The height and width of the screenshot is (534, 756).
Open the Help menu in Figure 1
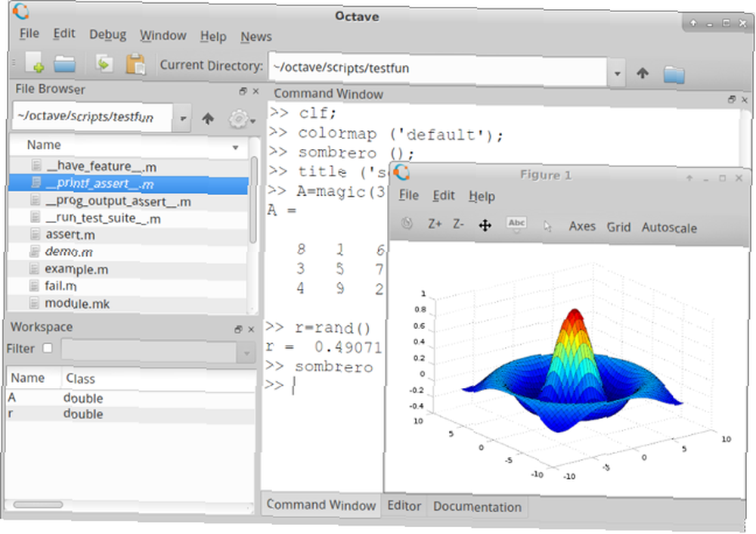coord(482,197)
